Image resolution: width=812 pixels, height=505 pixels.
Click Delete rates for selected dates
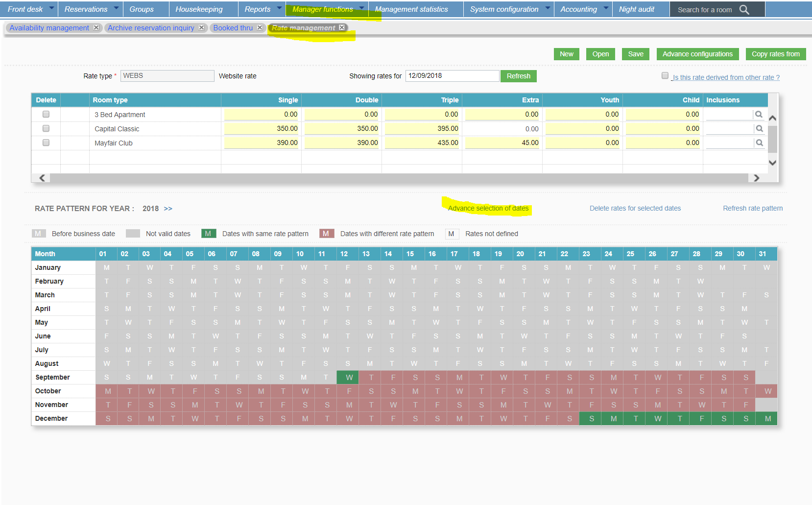coord(635,208)
